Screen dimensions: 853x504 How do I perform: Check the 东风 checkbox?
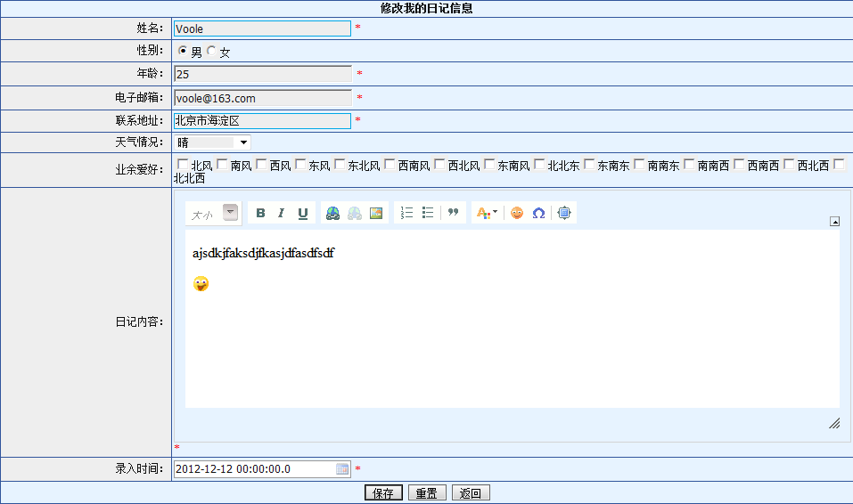click(x=300, y=164)
